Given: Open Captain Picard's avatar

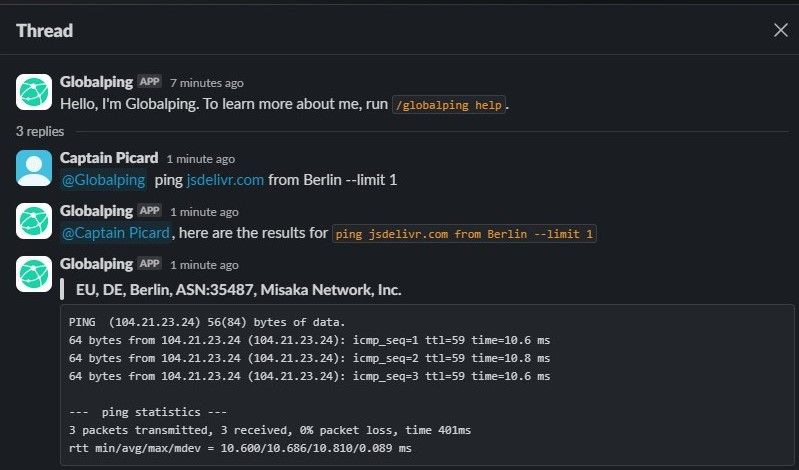Looking at the screenshot, I should 34,168.
